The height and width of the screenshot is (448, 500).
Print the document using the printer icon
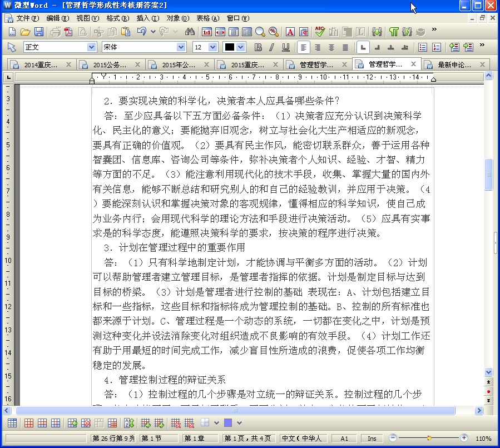click(x=56, y=32)
